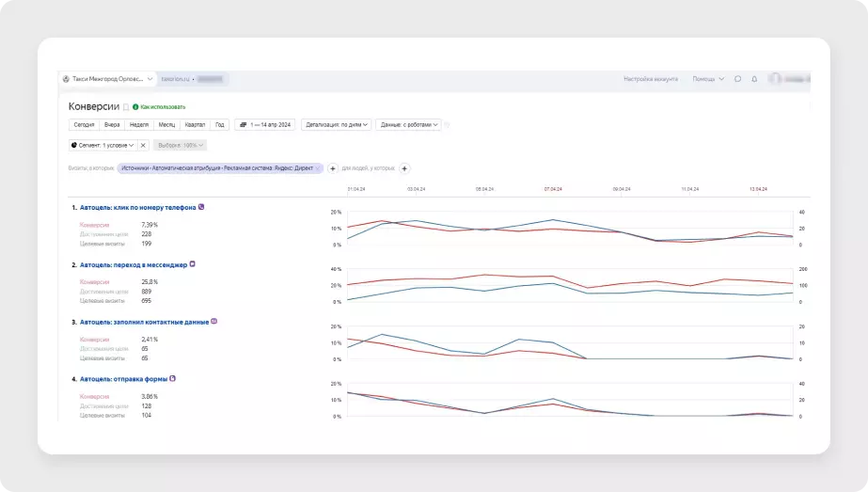Click the 03.04.24 date label on chart axis
The image size is (868, 492).
click(417, 189)
